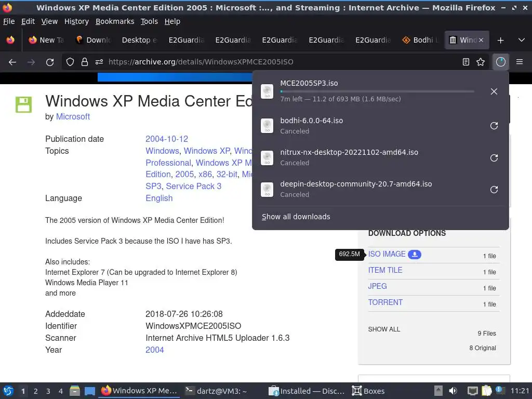
Task: Retry the nitrux-nx-desktop iso download
Action: [494, 158]
